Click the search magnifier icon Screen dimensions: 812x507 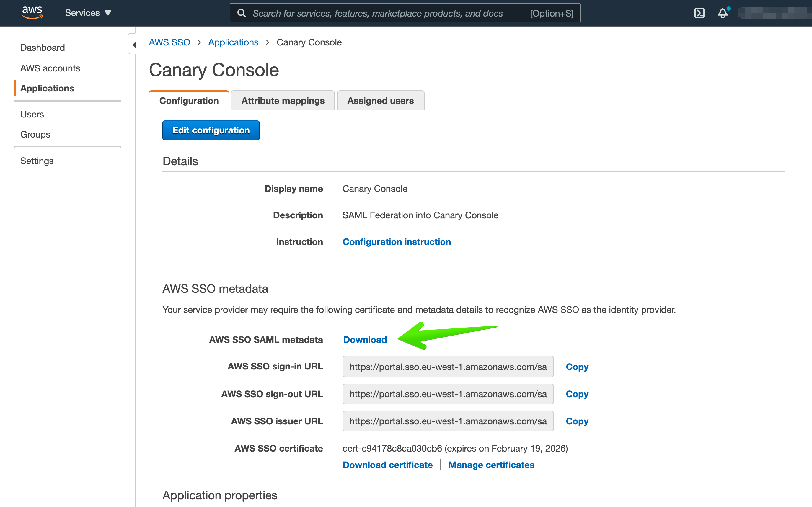click(242, 13)
